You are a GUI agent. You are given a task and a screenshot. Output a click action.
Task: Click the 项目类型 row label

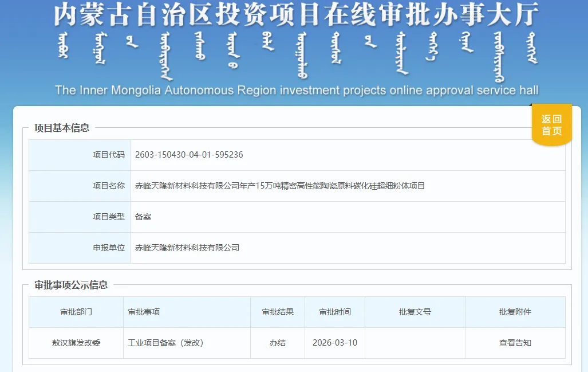[x=109, y=217]
